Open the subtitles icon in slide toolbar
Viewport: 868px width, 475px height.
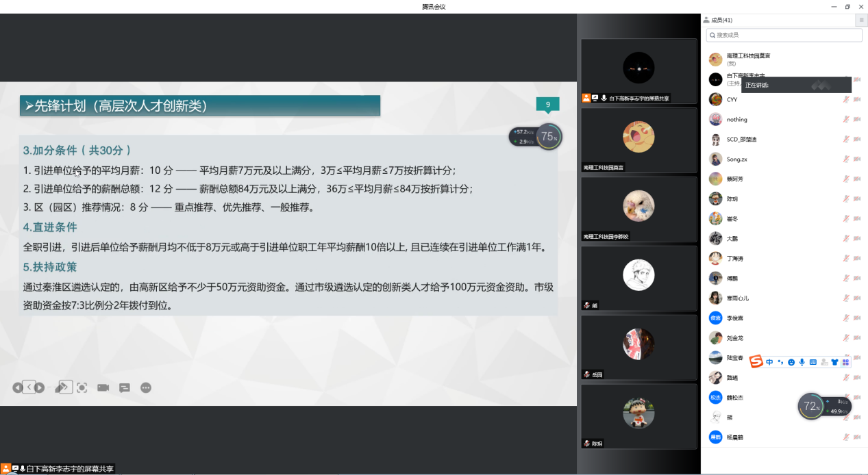pos(125,387)
